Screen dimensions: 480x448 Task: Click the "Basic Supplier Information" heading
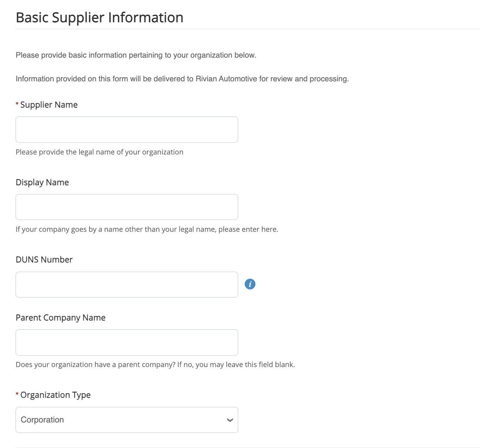(99, 18)
